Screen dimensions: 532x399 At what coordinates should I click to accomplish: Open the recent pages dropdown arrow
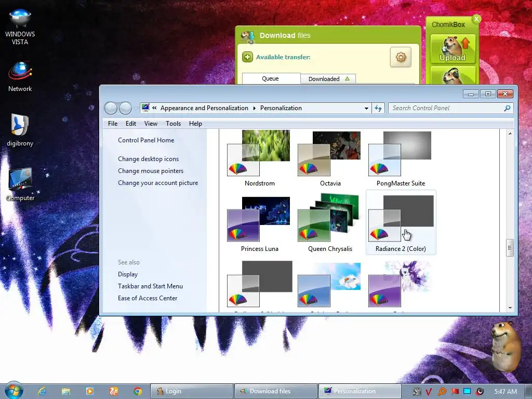pos(136,108)
